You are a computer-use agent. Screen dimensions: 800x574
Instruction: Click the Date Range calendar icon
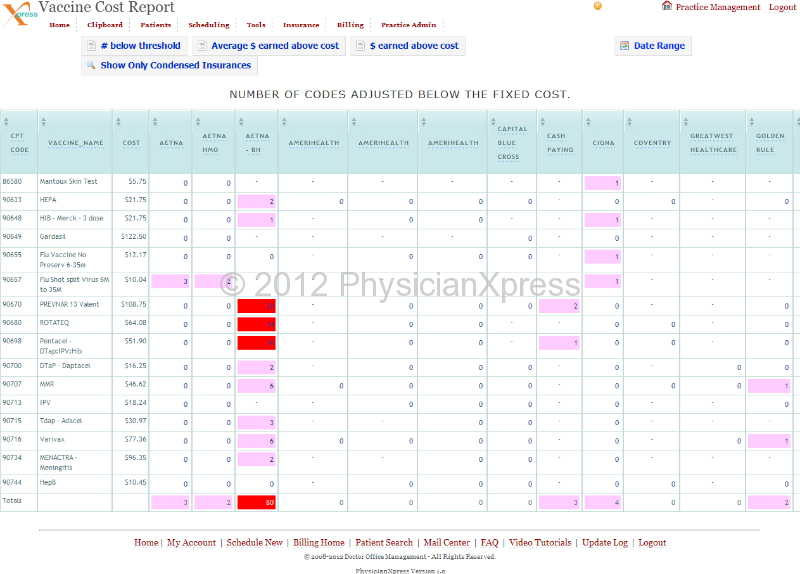624,46
